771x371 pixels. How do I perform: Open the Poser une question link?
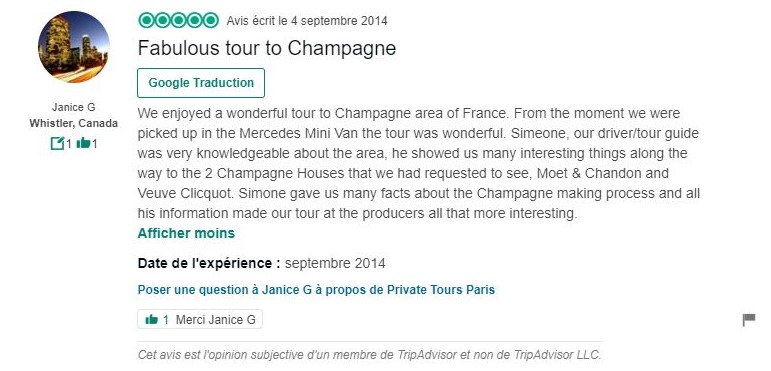point(316,290)
